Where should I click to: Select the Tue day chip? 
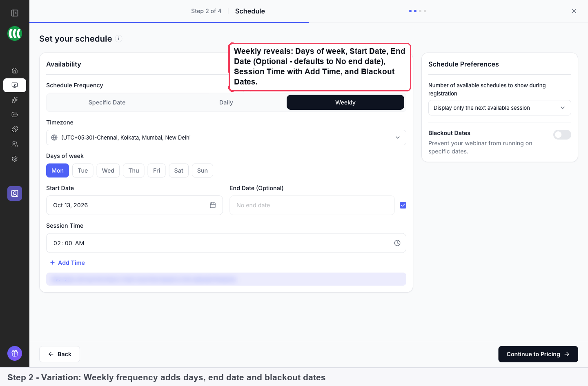click(83, 171)
